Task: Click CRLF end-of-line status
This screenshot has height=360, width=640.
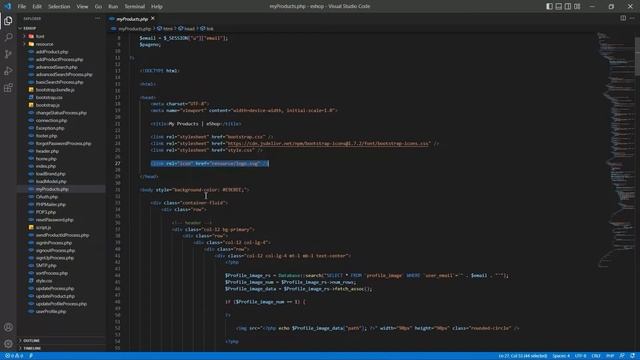Action: point(596,356)
